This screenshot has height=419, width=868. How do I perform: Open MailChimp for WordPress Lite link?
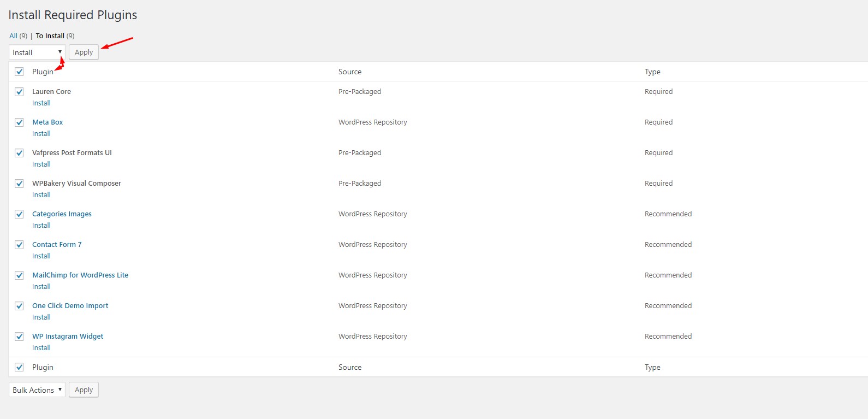[x=80, y=275]
